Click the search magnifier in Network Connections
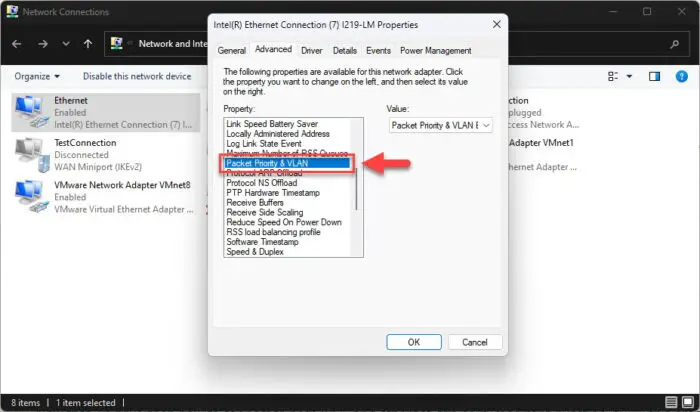Viewport: 700px width, 412px height. coord(675,44)
